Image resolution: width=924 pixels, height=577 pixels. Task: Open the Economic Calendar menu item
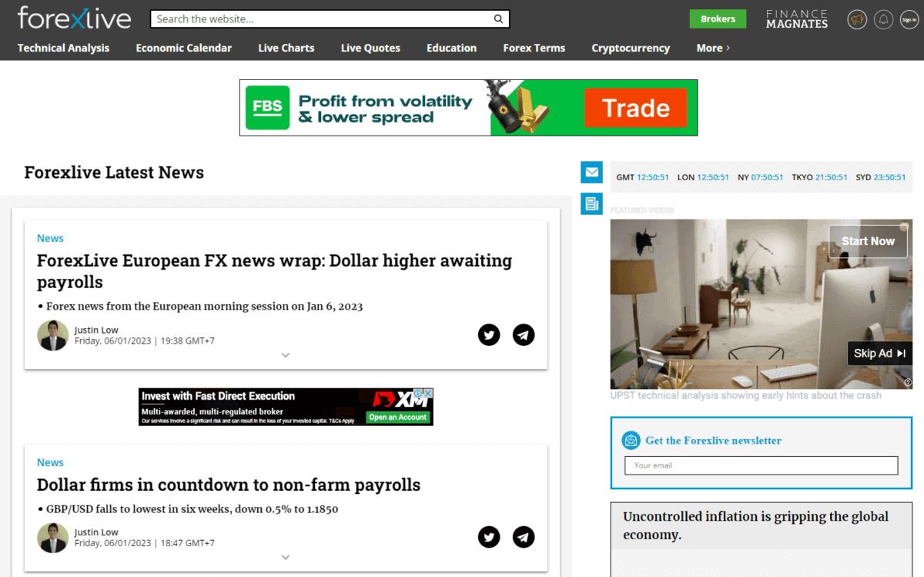tap(183, 48)
